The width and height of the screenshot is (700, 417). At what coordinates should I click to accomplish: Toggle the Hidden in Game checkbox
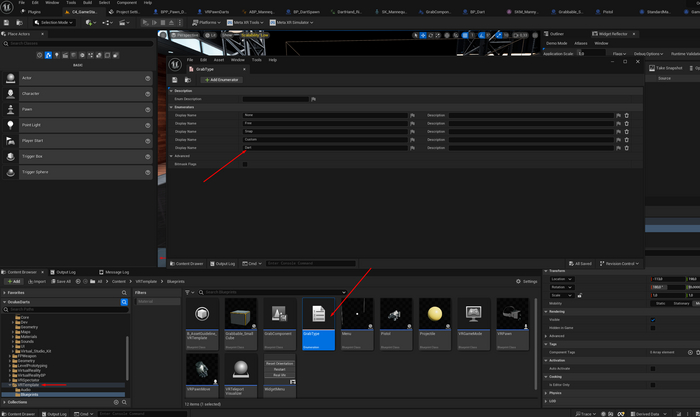coord(653,328)
